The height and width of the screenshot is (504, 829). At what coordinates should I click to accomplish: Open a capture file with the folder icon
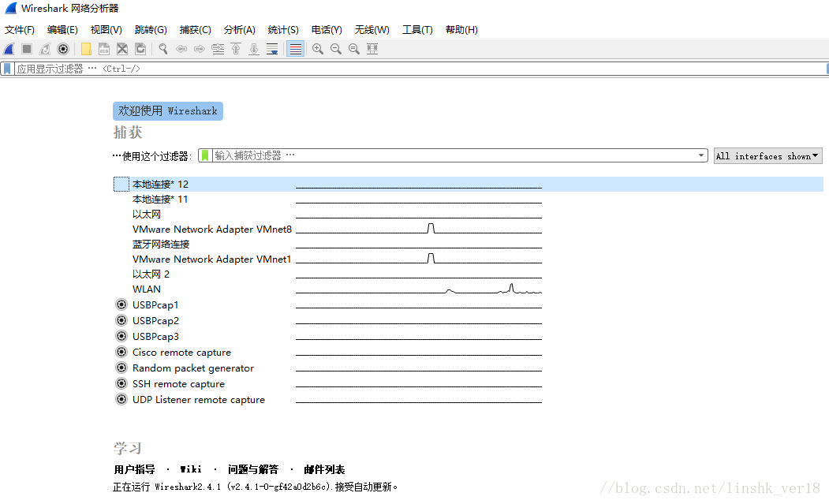point(86,49)
